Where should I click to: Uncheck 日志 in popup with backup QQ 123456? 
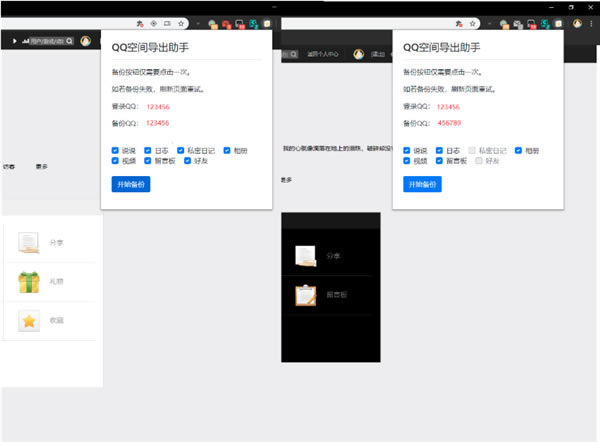pyautogui.click(x=148, y=150)
